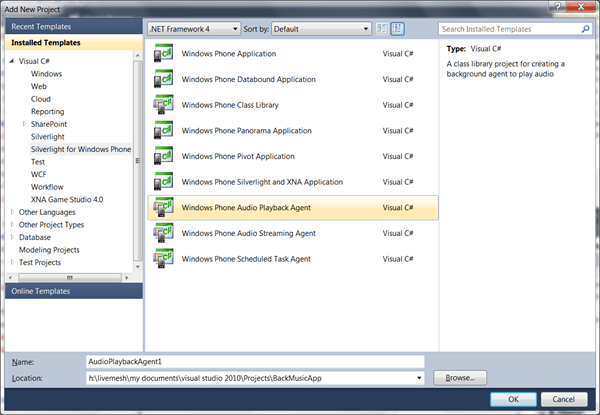The image size is (600, 415).
Task: Click the Windows Phone Databound Application icon
Action: pyautogui.click(x=163, y=79)
